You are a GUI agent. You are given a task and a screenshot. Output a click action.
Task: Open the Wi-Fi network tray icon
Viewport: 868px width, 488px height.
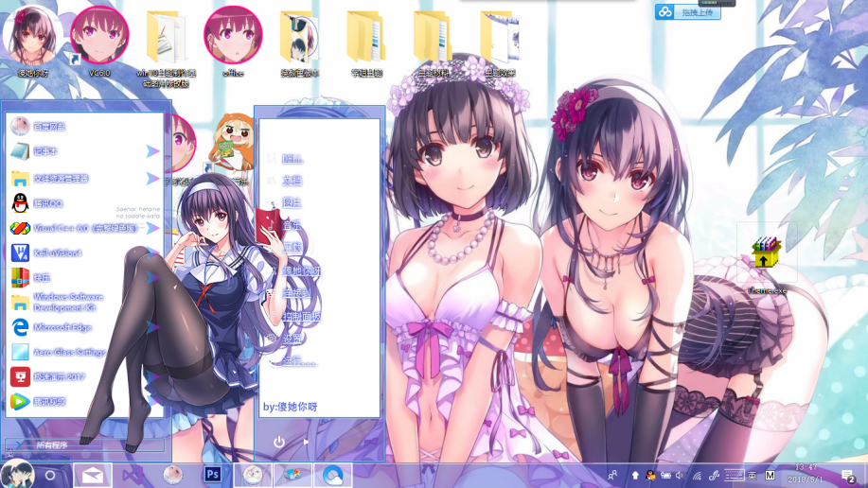(x=697, y=476)
